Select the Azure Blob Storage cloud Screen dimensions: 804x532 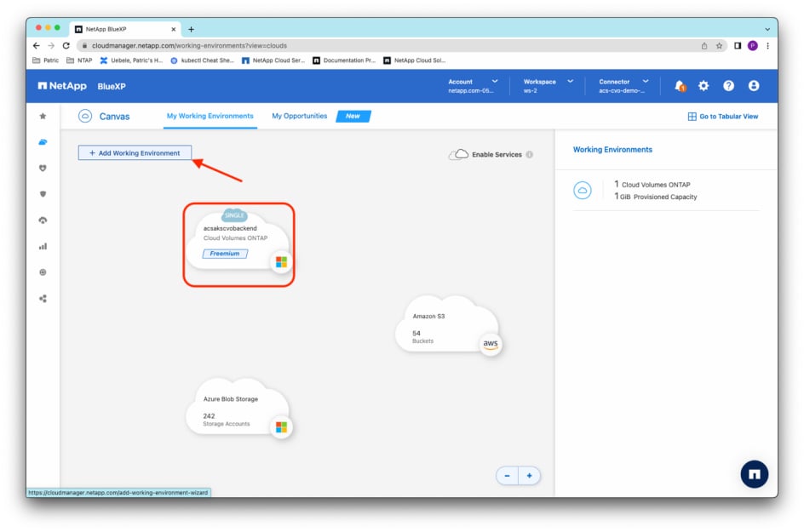click(238, 407)
